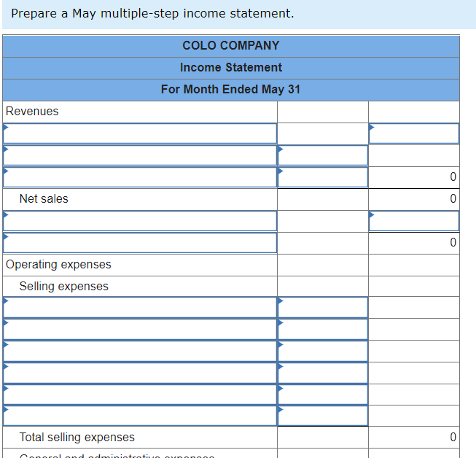The height and width of the screenshot is (458, 476).
Task: Open the fifth dropdown under Selling expenses
Action: 140,395
